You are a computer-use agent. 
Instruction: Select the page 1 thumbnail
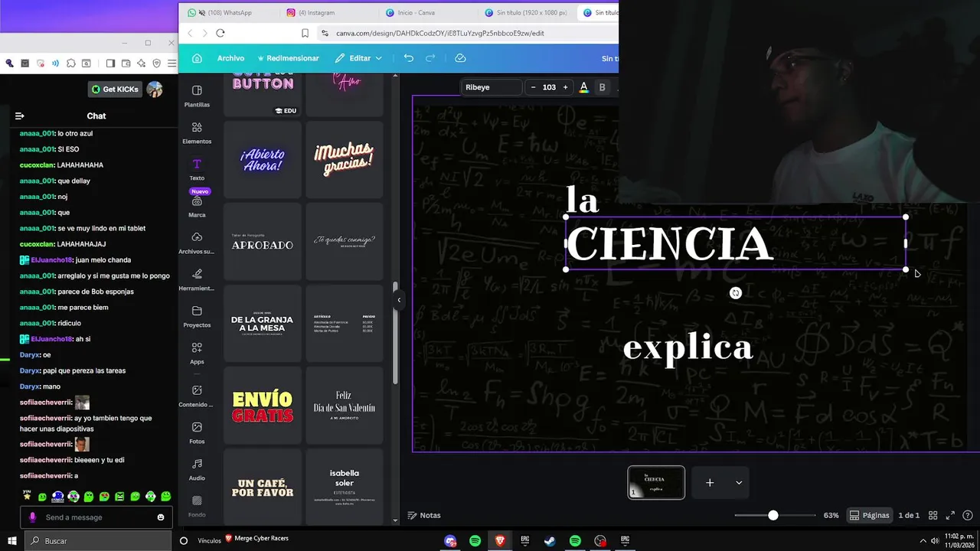656,483
